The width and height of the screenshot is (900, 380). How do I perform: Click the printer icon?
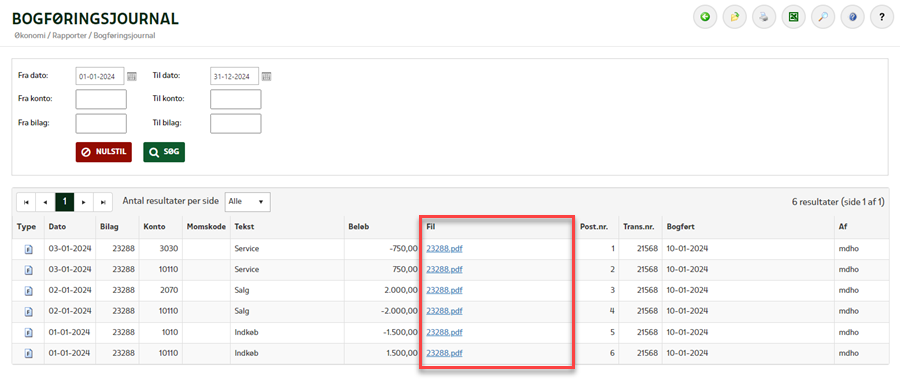(764, 17)
